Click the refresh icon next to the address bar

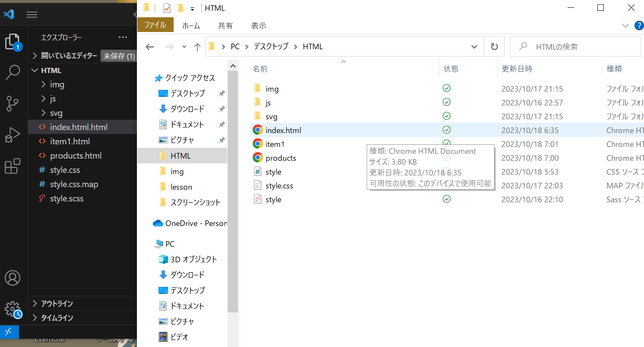494,46
